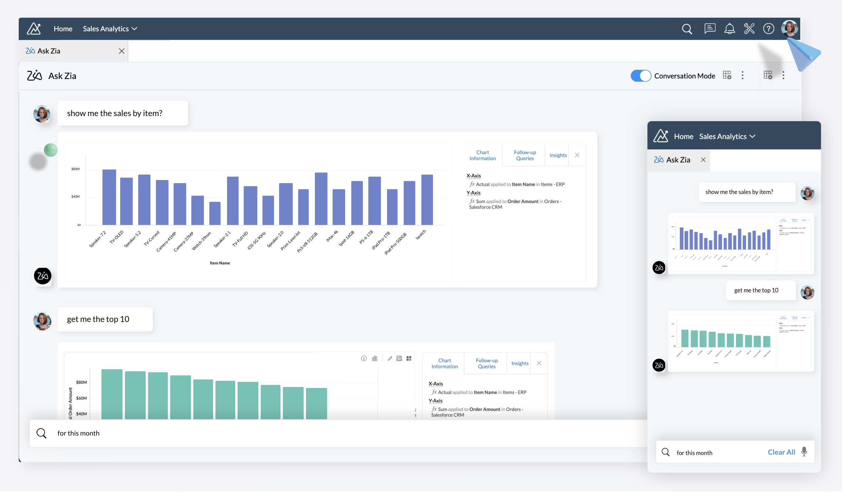Open help from the top navigation bar
852x504 pixels.
coord(769,29)
